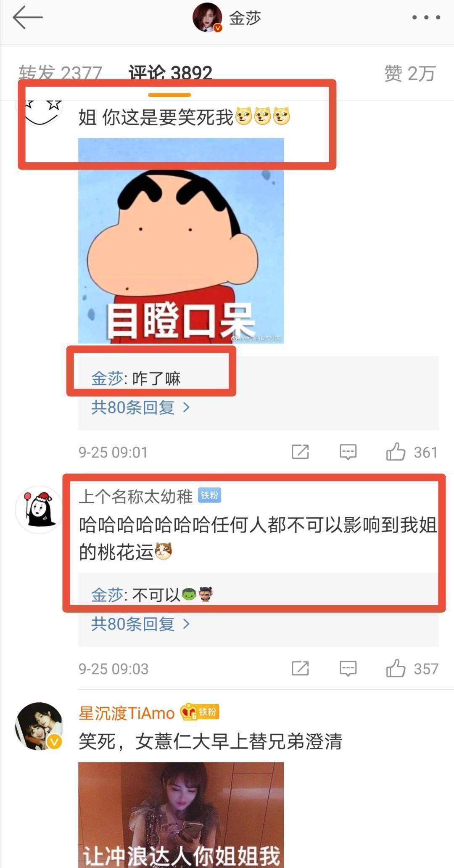Open 金莎's profile avatar in header
The width and height of the screenshot is (454, 868).
pyautogui.click(x=207, y=18)
